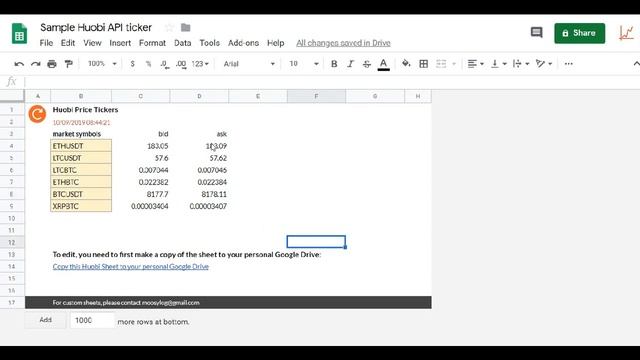The height and width of the screenshot is (360, 640).
Task: Select the ask value 57.62 cell
Action: [199, 158]
